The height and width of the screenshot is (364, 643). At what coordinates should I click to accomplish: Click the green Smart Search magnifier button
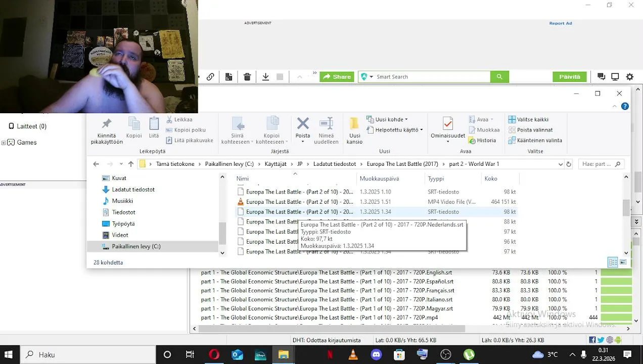(499, 77)
